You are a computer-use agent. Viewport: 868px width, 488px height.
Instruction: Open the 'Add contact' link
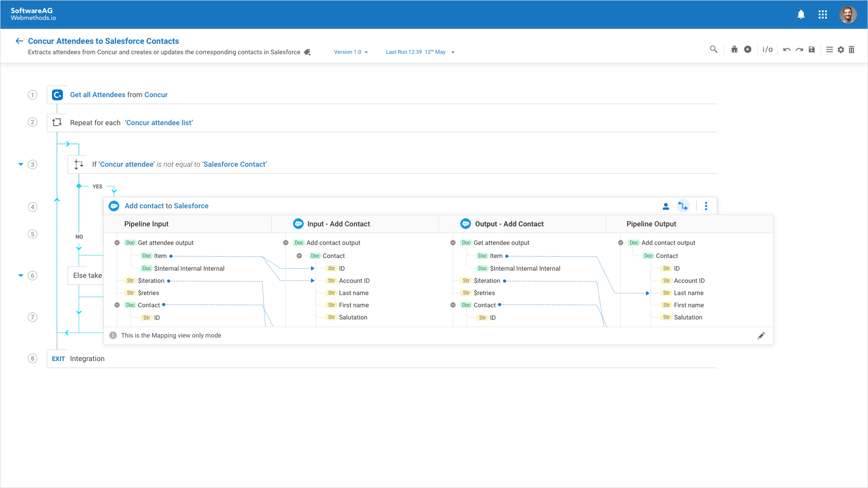[x=144, y=206]
